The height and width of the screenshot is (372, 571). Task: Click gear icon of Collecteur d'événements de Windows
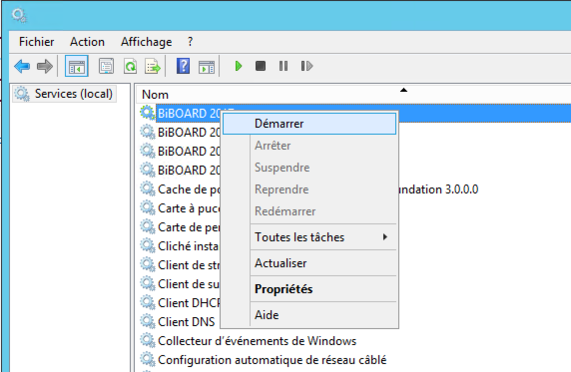(148, 340)
